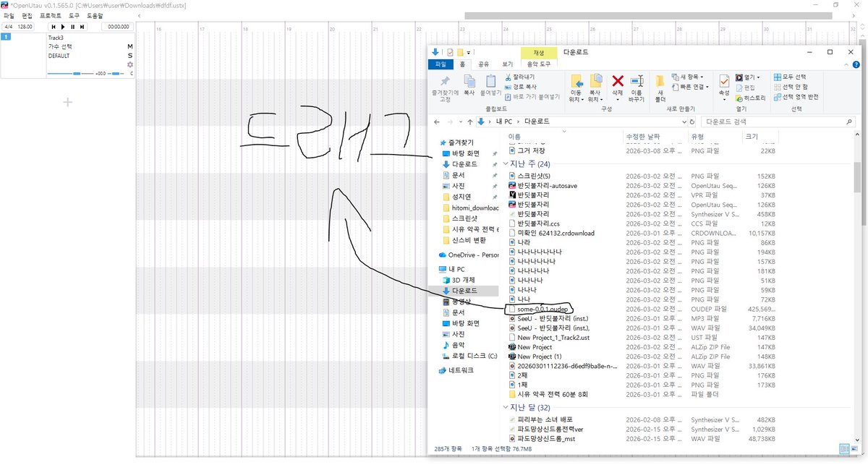Collapse the 지난 주 (24) group

[506, 164]
